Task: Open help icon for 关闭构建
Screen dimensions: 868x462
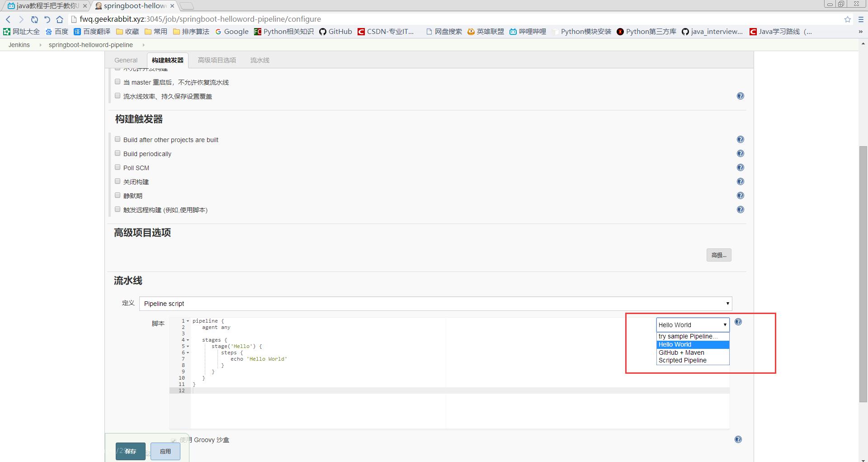Action: [740, 181]
